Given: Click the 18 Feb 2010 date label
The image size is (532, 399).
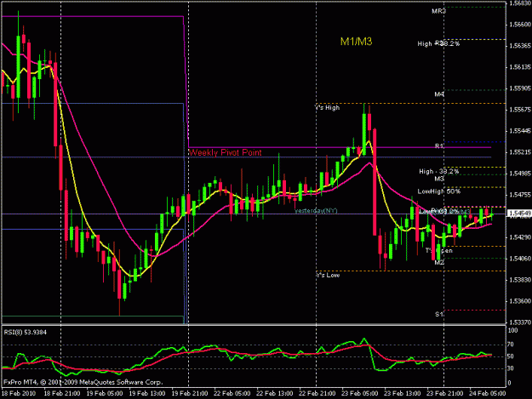Looking at the screenshot, I should (19, 393).
